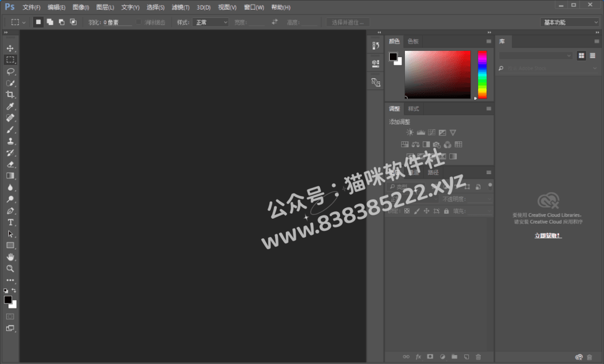Image resolution: width=604 pixels, height=364 pixels.
Task: Choose the Path Selection tool
Action: pyautogui.click(x=10, y=234)
